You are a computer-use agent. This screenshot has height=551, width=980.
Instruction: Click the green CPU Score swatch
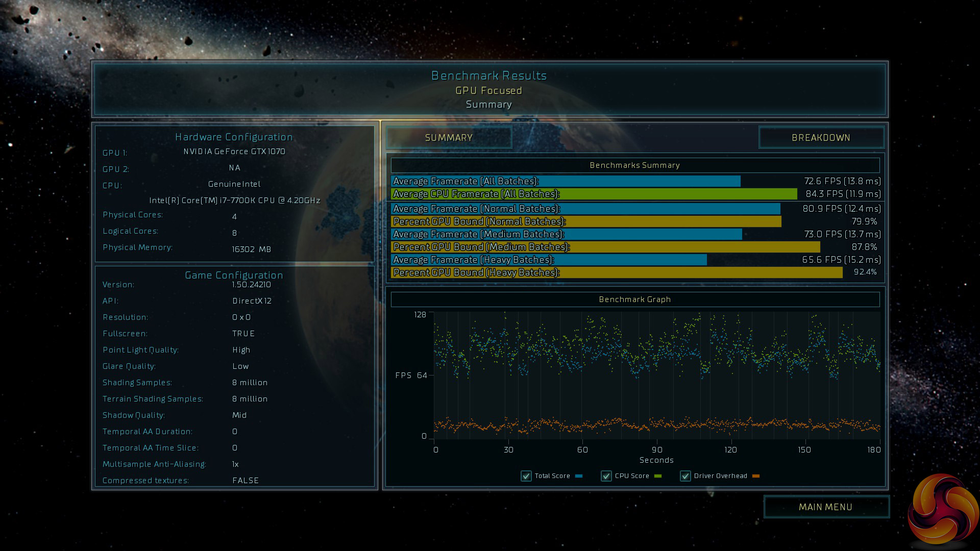(x=658, y=476)
